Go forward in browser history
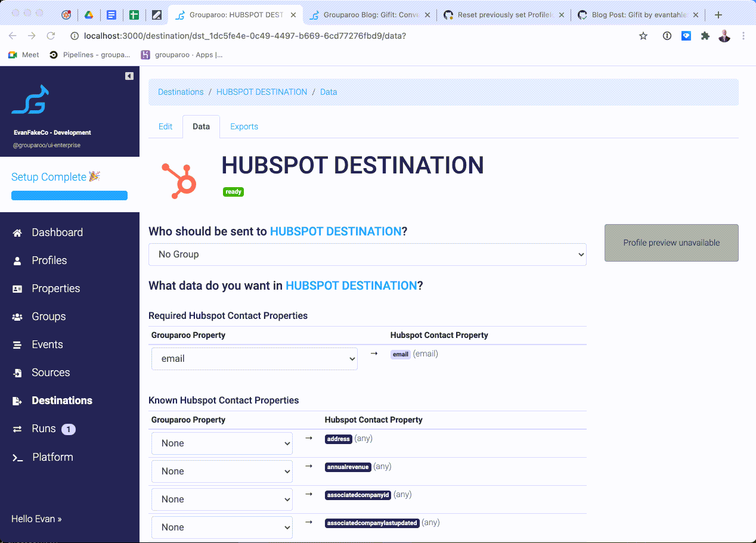Viewport: 756px width, 543px height. pyautogui.click(x=32, y=36)
